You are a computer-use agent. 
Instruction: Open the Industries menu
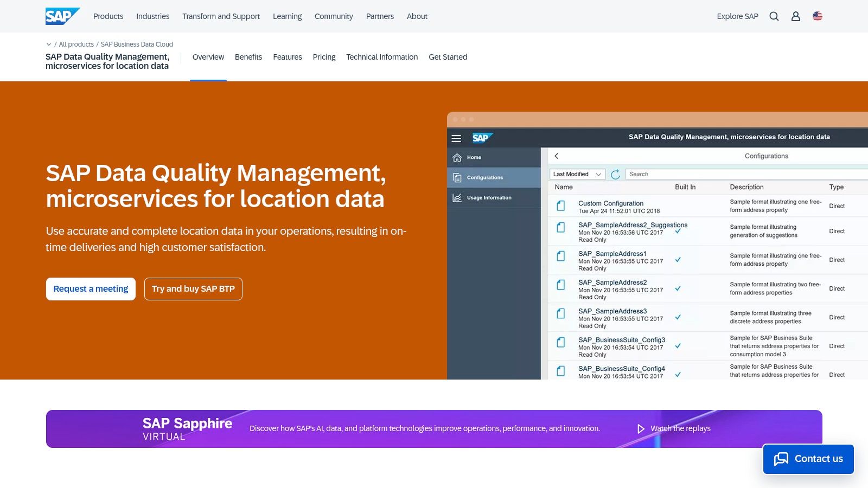(152, 16)
